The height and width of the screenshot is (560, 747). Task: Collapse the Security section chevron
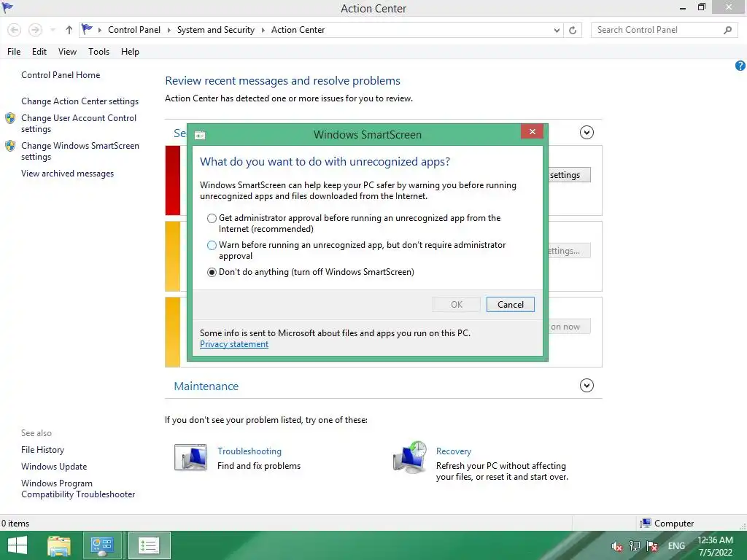click(x=587, y=133)
